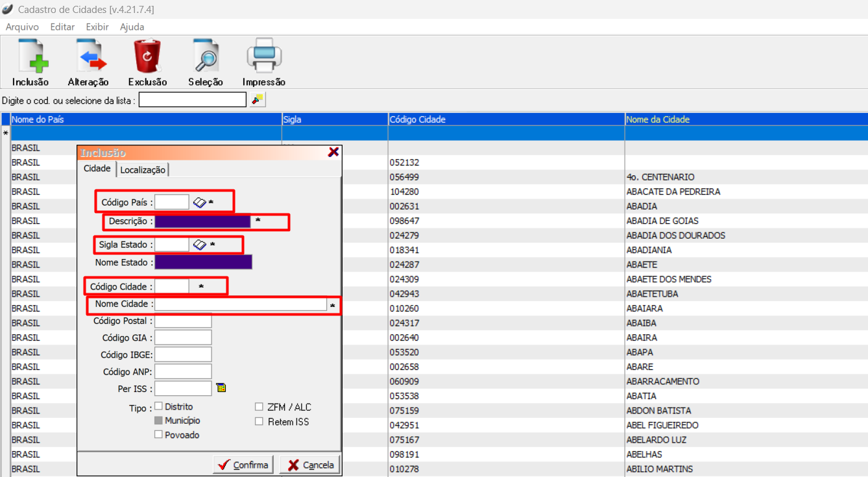
Task: Enable the ZFM / ALC checkbox
Action: (259, 407)
